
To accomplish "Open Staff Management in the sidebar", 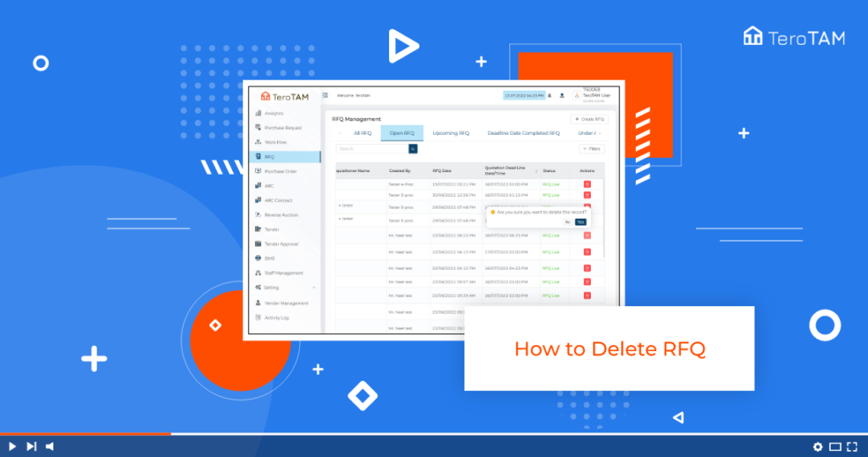I will pos(285,273).
